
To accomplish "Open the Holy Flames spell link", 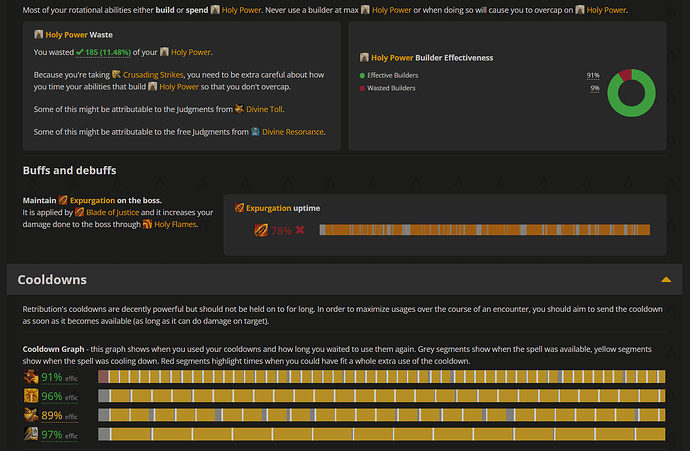I will tap(176, 225).
